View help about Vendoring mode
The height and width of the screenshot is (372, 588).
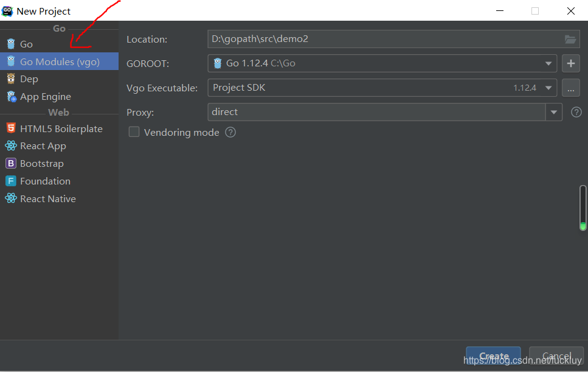[230, 132]
